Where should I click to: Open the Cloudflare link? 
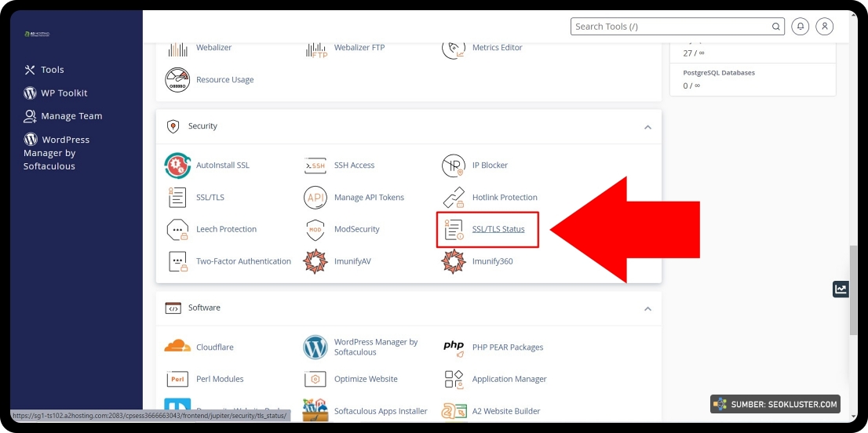[x=215, y=347]
